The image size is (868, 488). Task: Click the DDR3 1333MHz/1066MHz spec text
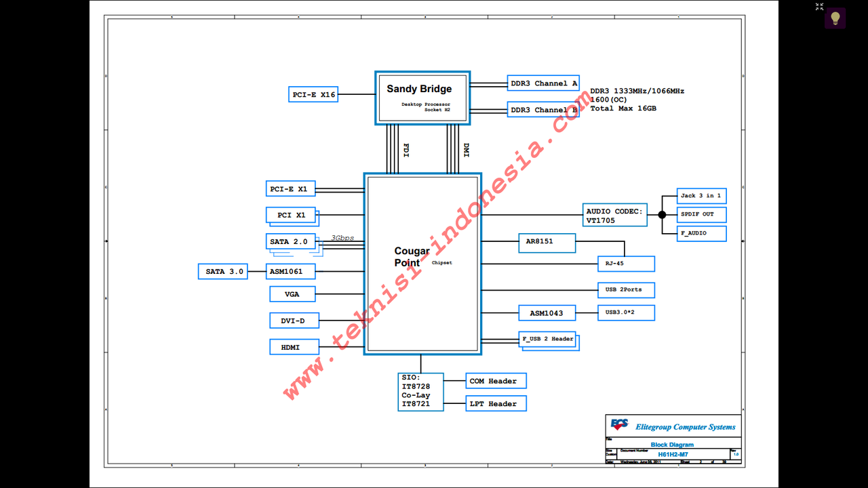coord(637,91)
